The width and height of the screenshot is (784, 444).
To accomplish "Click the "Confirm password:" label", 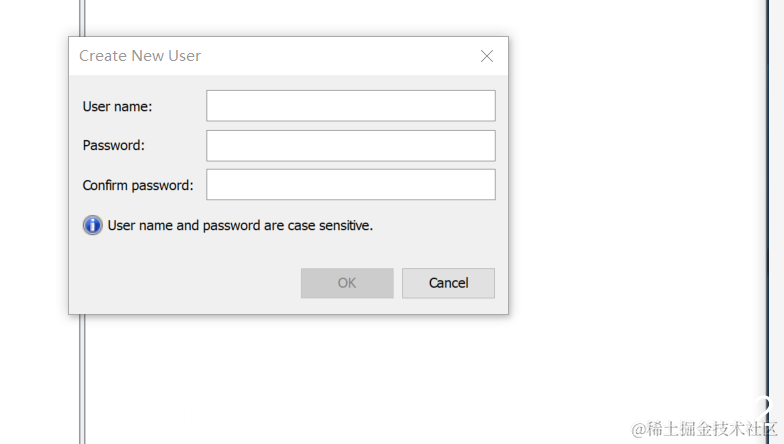I will (x=138, y=185).
